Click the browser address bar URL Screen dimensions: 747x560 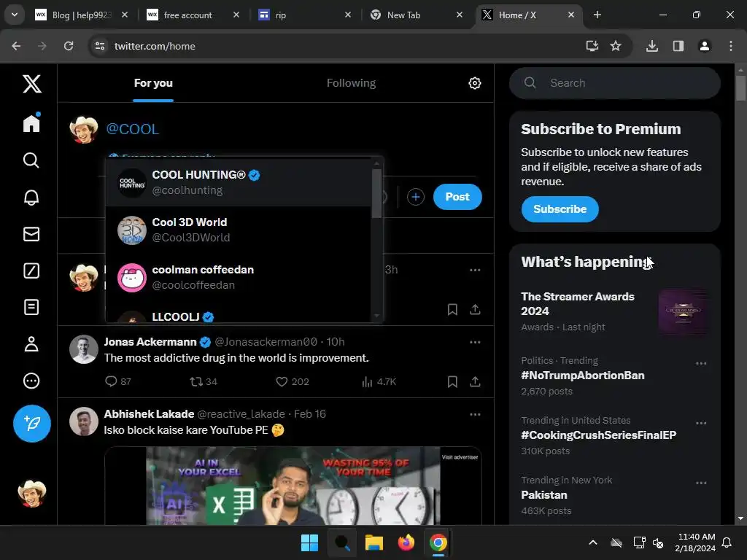[x=155, y=46]
